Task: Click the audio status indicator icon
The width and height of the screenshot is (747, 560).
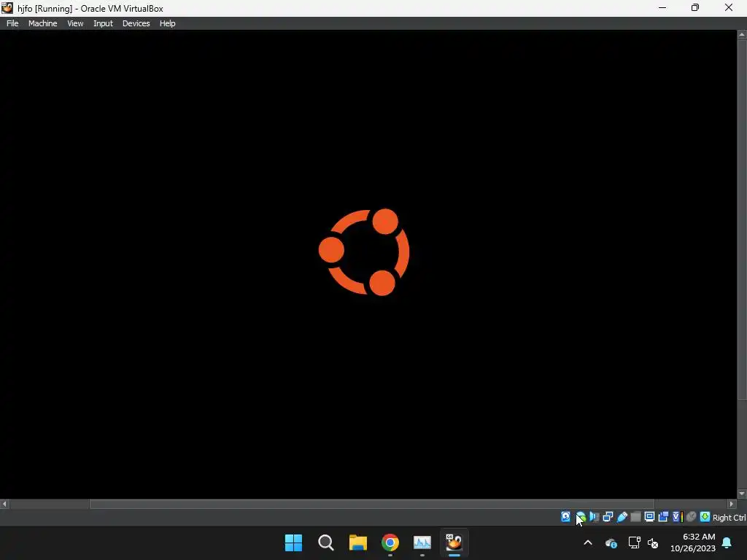Action: (594, 517)
